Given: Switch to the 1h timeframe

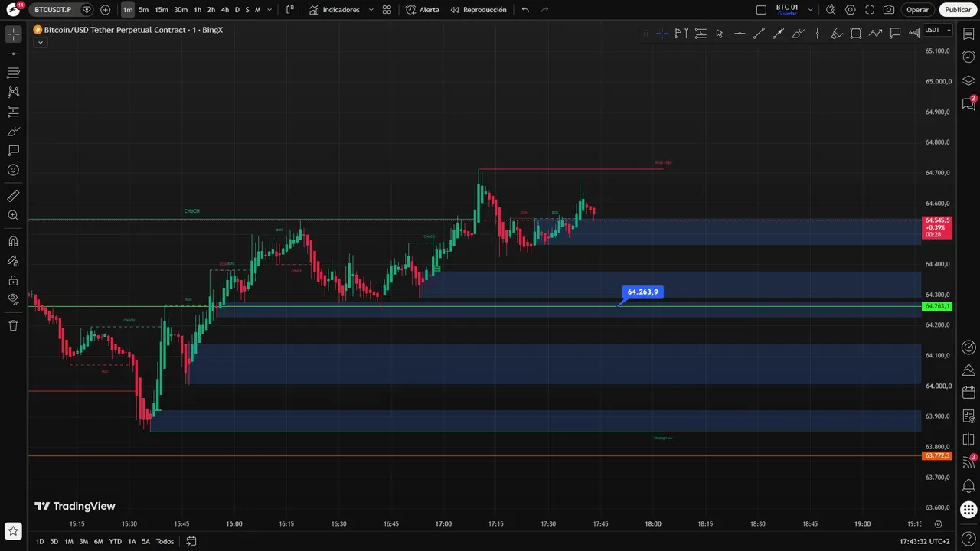Looking at the screenshot, I should 198,10.
